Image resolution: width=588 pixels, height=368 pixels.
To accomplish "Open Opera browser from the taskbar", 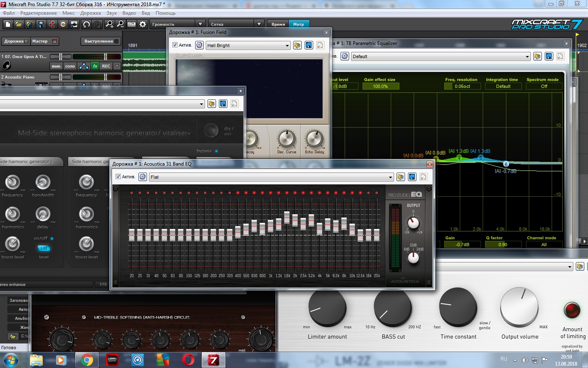I will click(x=188, y=360).
